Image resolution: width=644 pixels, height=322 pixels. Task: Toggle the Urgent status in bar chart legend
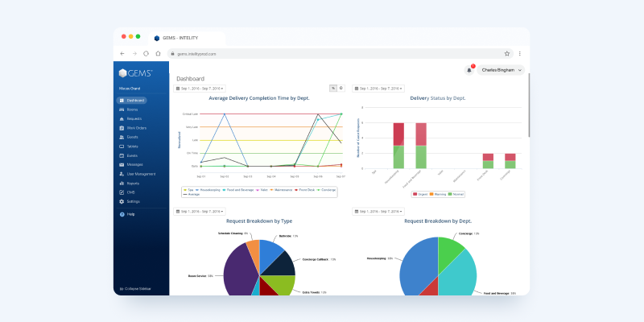point(420,194)
